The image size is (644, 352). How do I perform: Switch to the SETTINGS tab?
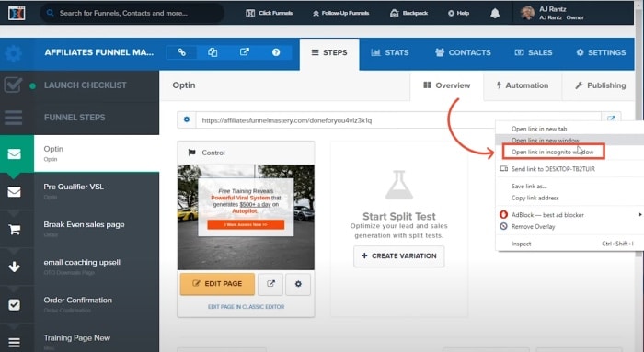click(x=601, y=53)
